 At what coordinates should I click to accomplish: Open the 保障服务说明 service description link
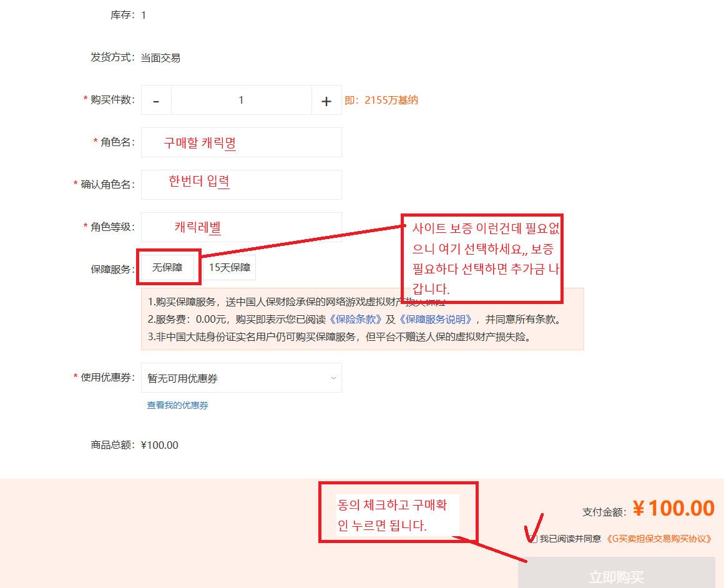tap(436, 319)
